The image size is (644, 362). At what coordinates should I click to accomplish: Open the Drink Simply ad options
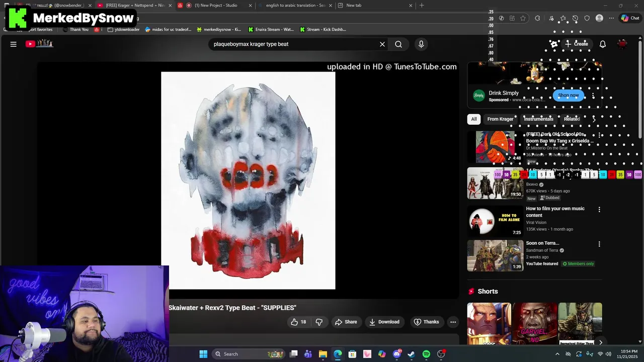tap(593, 96)
